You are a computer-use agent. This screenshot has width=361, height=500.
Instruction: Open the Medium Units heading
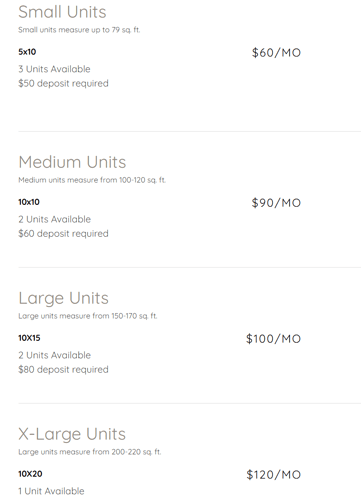click(x=72, y=162)
